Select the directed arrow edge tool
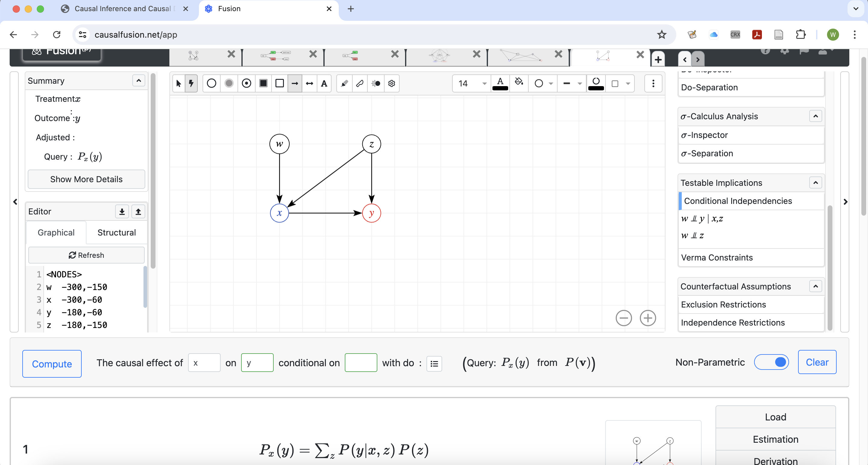 294,83
